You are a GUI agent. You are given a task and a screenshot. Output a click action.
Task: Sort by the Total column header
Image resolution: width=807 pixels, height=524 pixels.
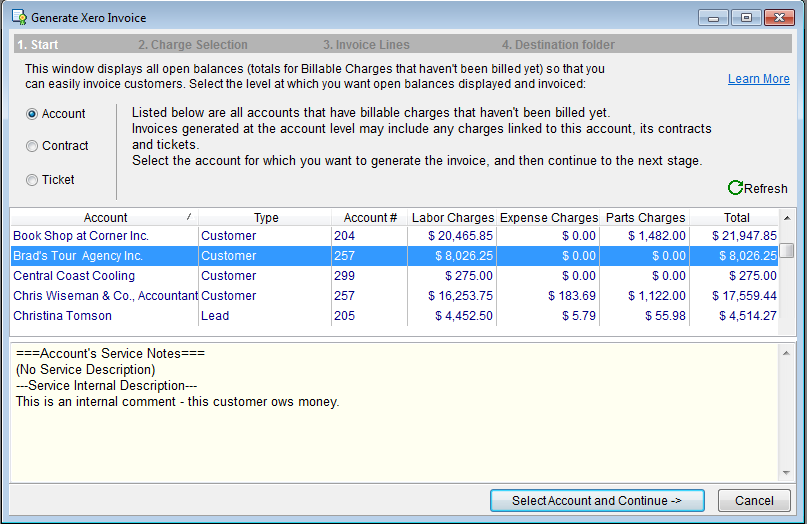[x=736, y=217]
